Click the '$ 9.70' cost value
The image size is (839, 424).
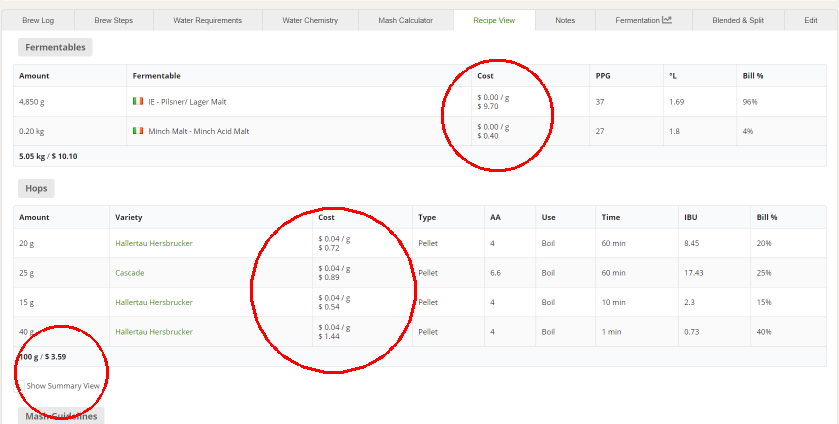pos(488,106)
